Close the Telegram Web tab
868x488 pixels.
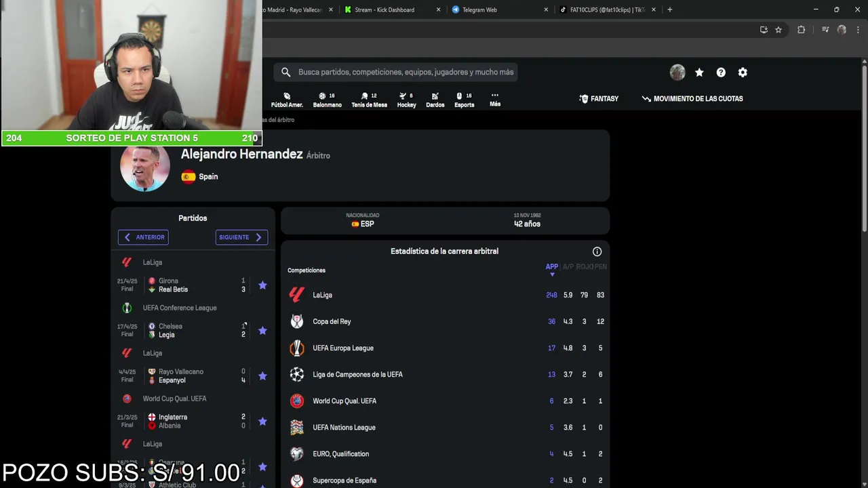tap(546, 9)
